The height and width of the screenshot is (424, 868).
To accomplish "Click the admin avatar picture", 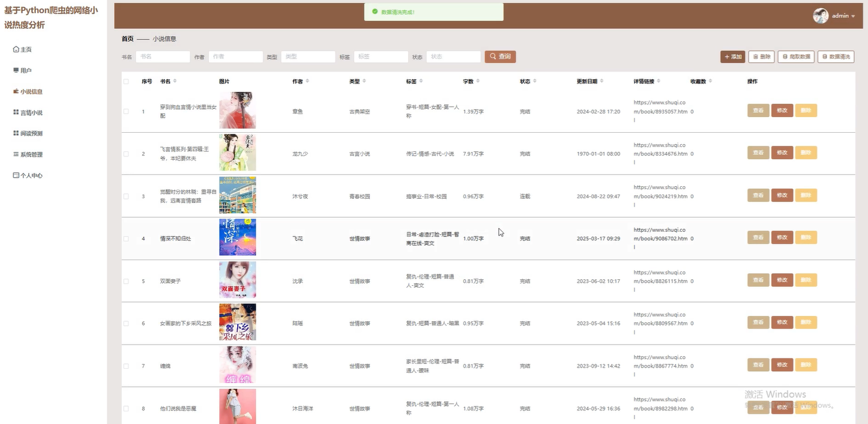I will [x=821, y=16].
